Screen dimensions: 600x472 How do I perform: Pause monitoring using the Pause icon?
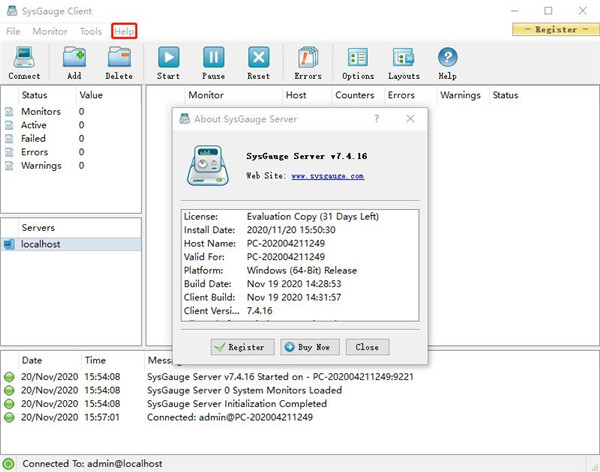point(214,62)
